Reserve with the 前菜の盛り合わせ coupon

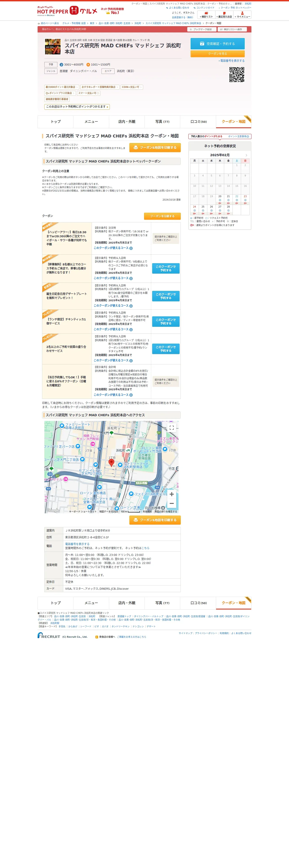tap(165, 349)
